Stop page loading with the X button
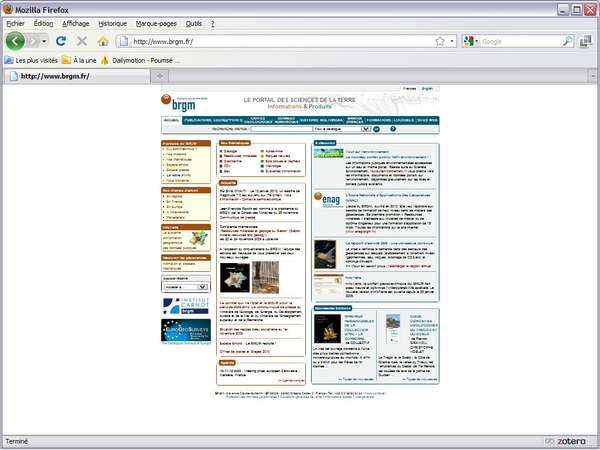 point(82,42)
